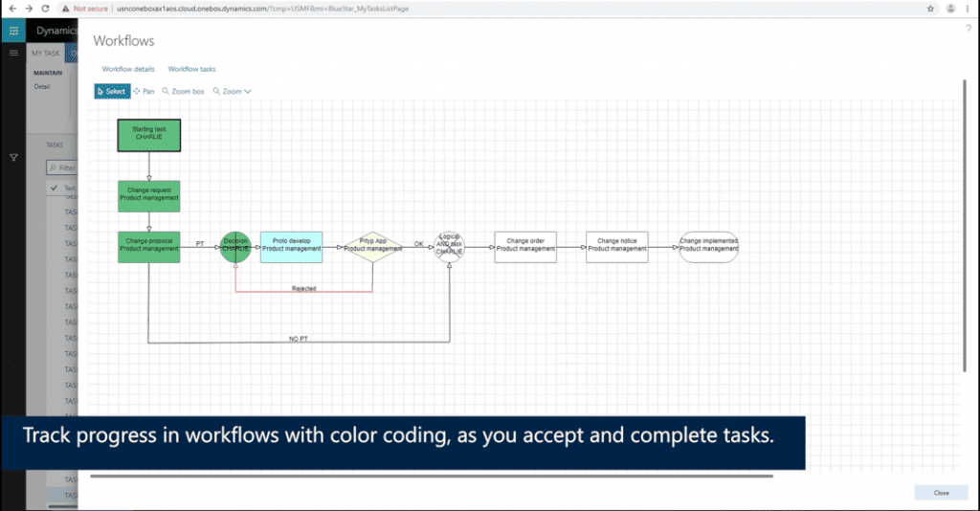Click the help question mark icon
980x511 pixels.
(968, 30)
